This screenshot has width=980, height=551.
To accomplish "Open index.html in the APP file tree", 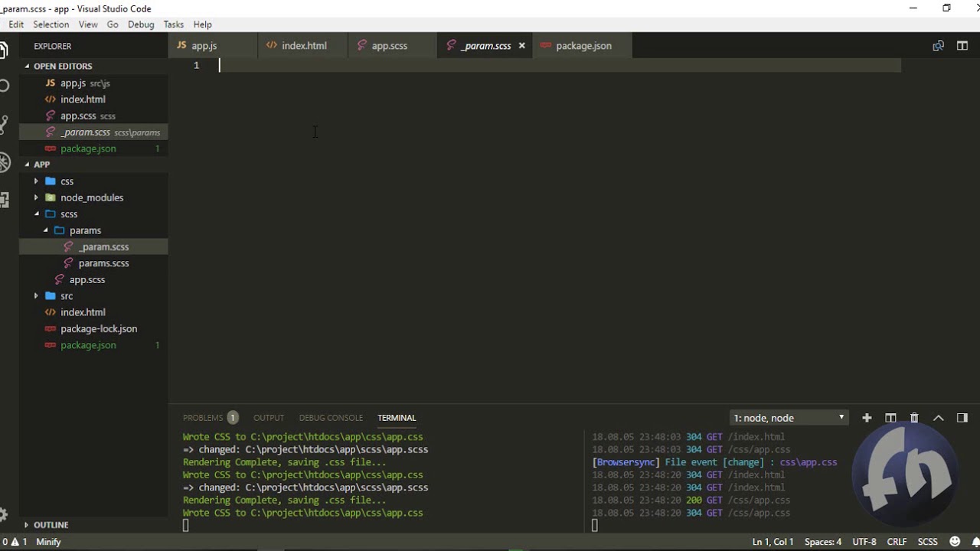I will pyautogui.click(x=93, y=312).
